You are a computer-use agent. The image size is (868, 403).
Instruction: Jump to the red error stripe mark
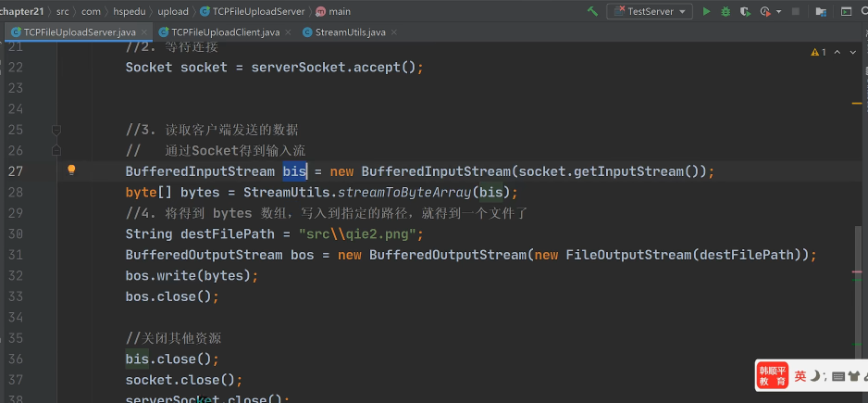857,271
